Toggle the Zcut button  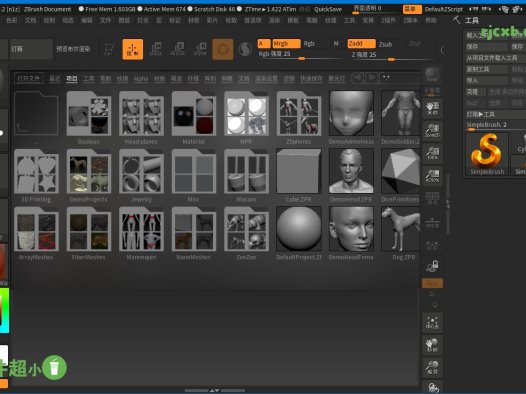coord(415,44)
